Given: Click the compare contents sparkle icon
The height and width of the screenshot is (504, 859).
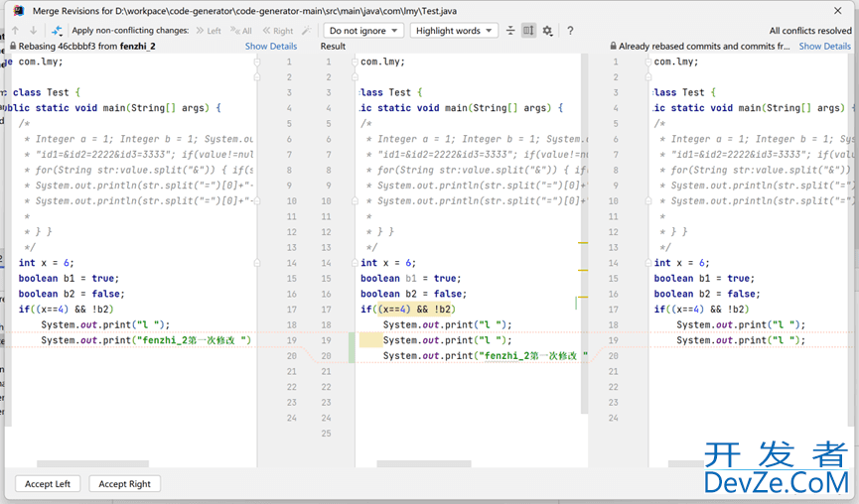Looking at the screenshot, I should pos(57,31).
